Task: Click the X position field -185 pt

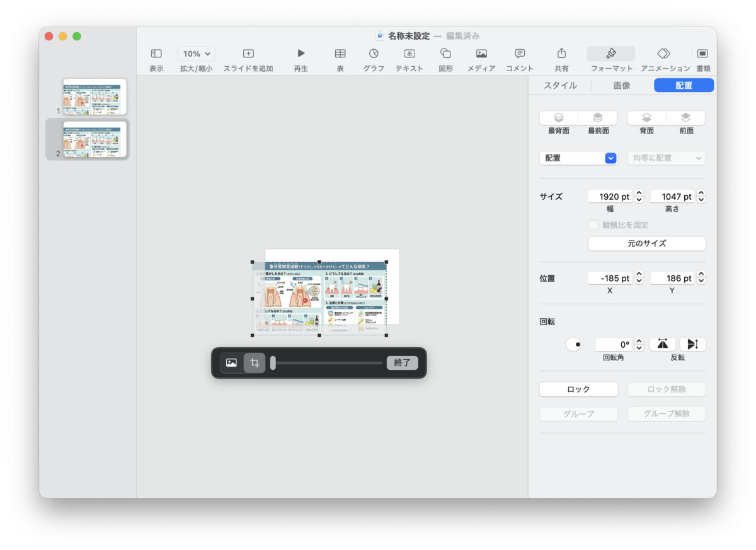Action: pyautogui.click(x=610, y=278)
